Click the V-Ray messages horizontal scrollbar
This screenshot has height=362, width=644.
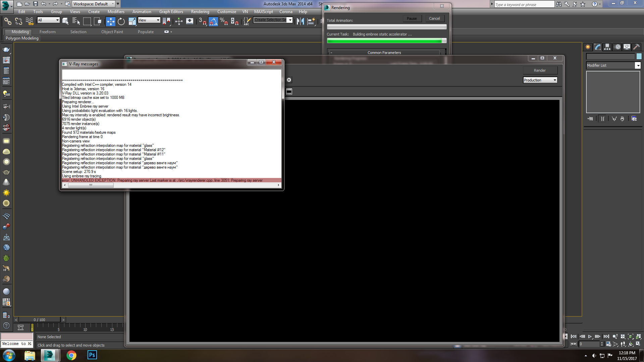click(171, 185)
